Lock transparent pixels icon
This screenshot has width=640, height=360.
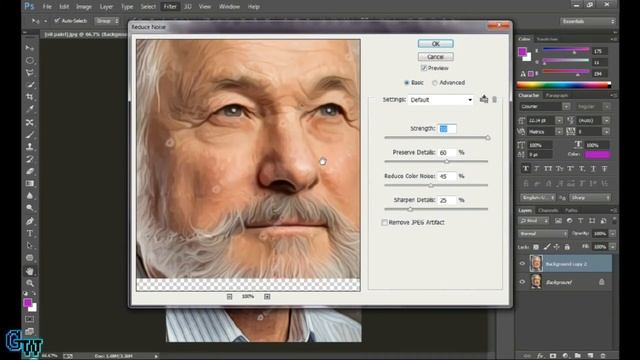click(536, 247)
